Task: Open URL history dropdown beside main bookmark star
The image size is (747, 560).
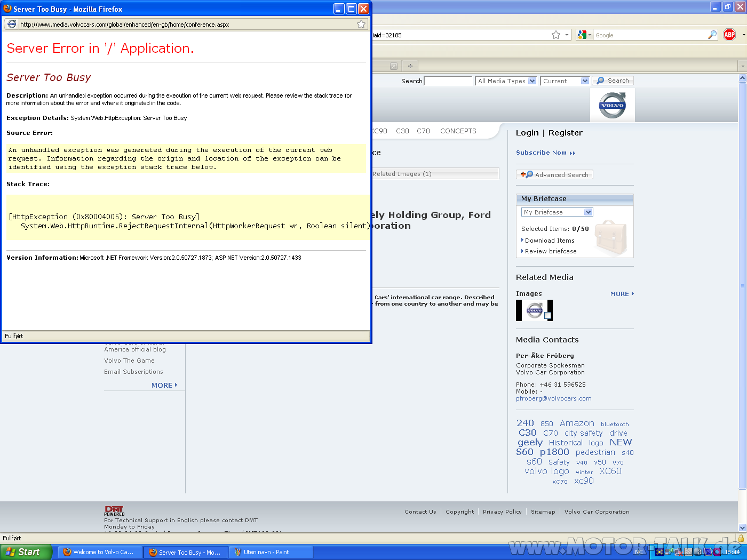Action: (567, 35)
